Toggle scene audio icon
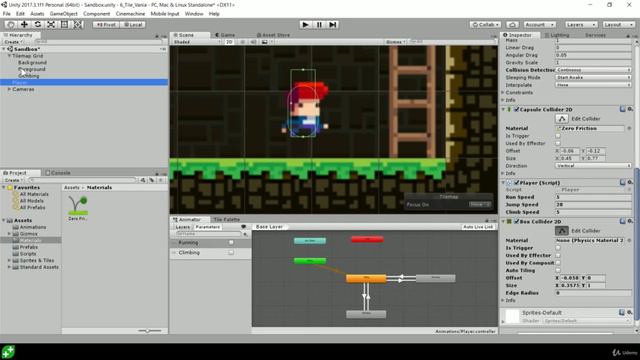 coord(253,42)
